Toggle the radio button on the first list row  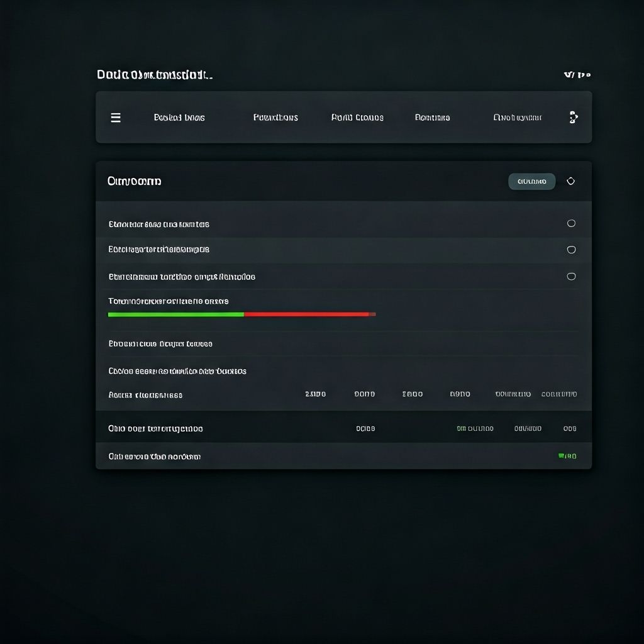click(x=571, y=223)
